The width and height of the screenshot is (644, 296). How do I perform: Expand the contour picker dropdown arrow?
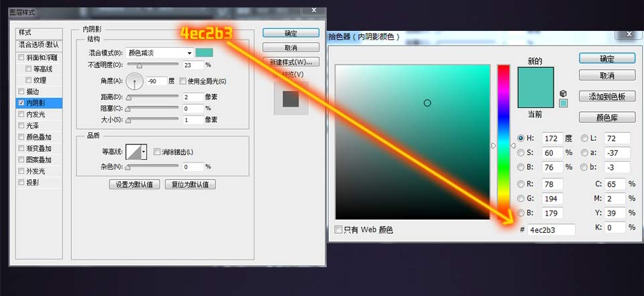(144, 152)
